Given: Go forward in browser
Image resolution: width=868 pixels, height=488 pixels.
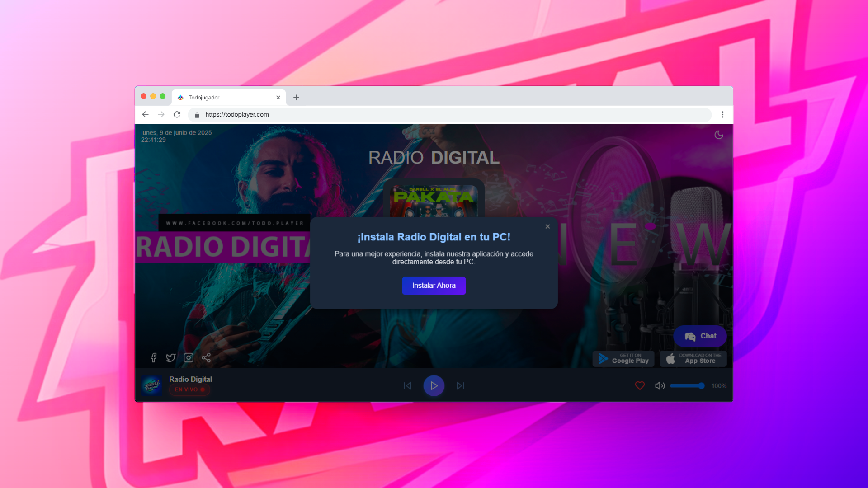Looking at the screenshot, I should pyautogui.click(x=161, y=115).
